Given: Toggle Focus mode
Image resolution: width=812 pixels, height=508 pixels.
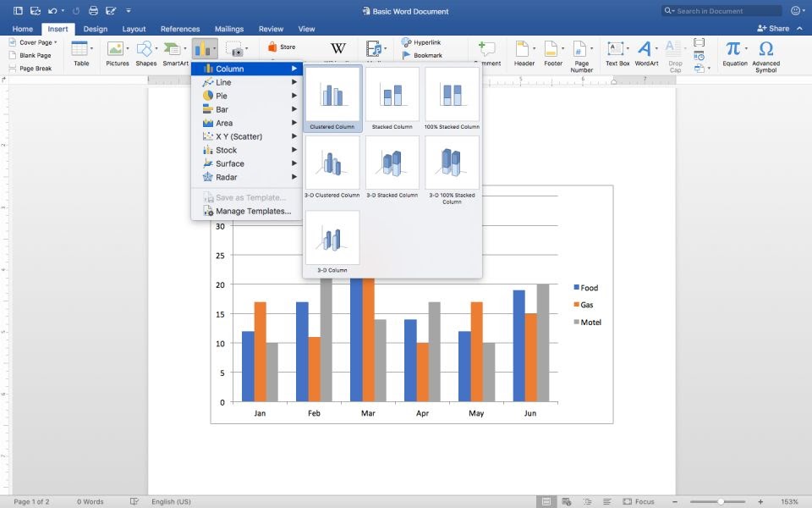Looking at the screenshot, I should tap(639, 501).
